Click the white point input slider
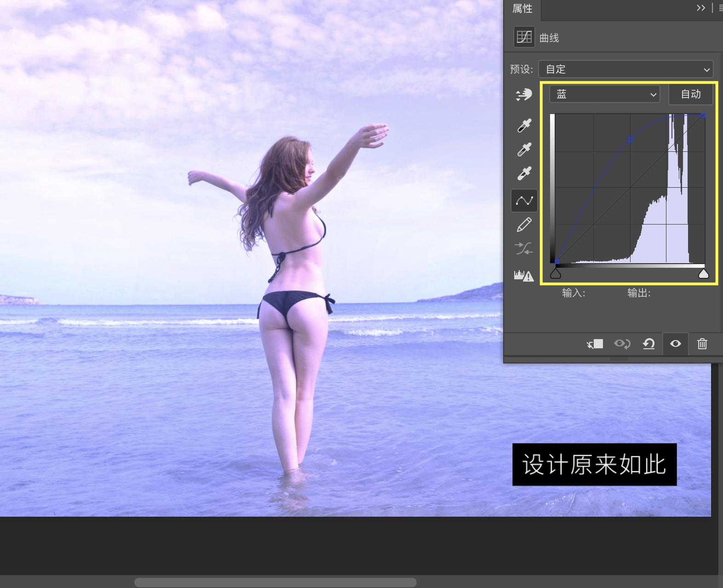The image size is (723, 588). [703, 274]
